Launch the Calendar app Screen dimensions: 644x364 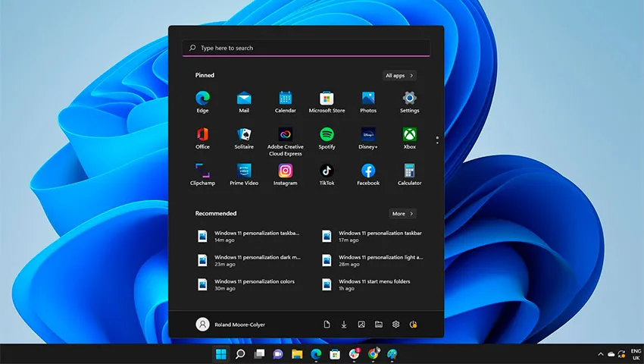tap(286, 102)
